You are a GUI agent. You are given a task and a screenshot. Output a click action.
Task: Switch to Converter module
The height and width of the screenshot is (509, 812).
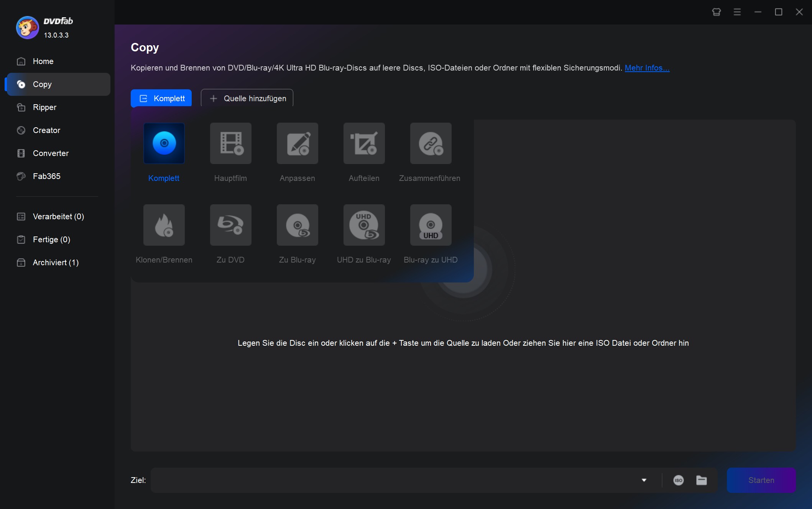click(58, 153)
